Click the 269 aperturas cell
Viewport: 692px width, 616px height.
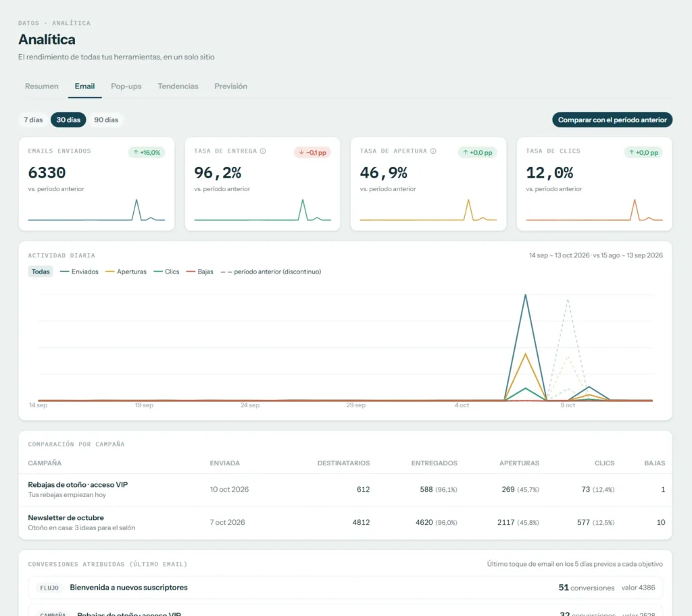(520, 490)
